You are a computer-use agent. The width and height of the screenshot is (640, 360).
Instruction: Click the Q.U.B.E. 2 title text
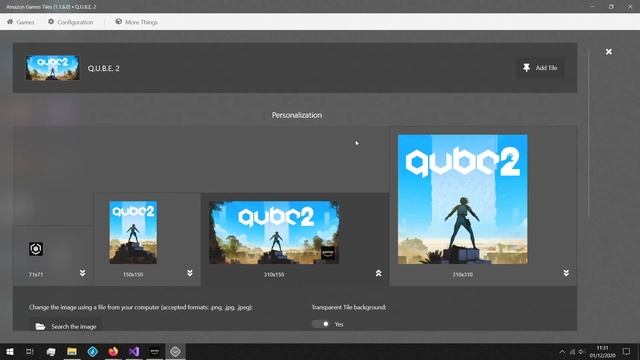(104, 68)
